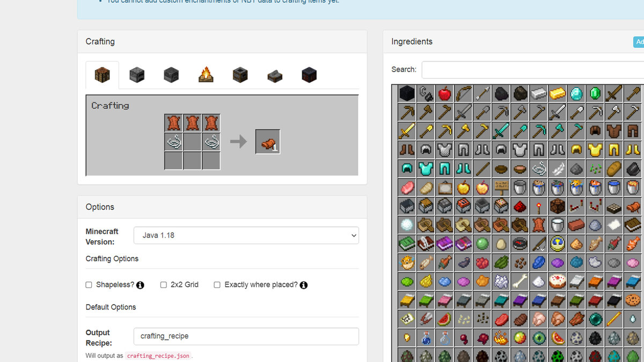This screenshot has height=362, width=644.
Task: Select top-left leather slot in crafting grid
Action: coord(174,123)
